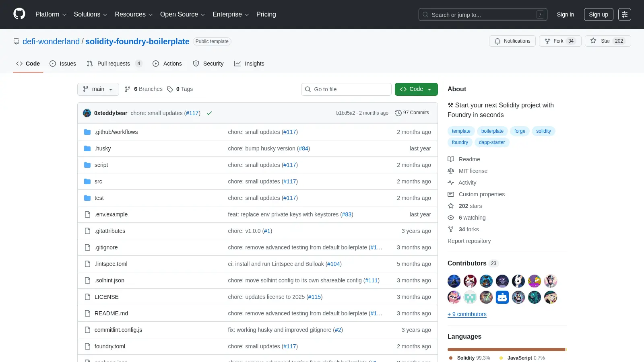The width and height of the screenshot is (644, 362).
Task: Open the .lintspec.toml file
Action: 111,264
